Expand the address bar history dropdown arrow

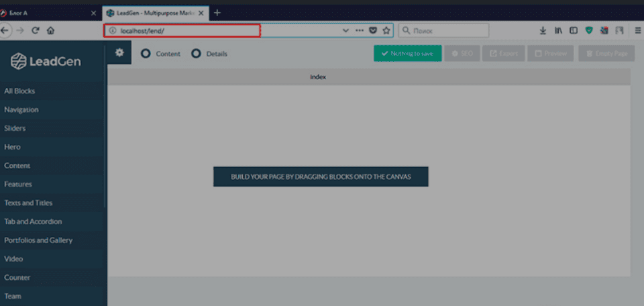point(346,30)
